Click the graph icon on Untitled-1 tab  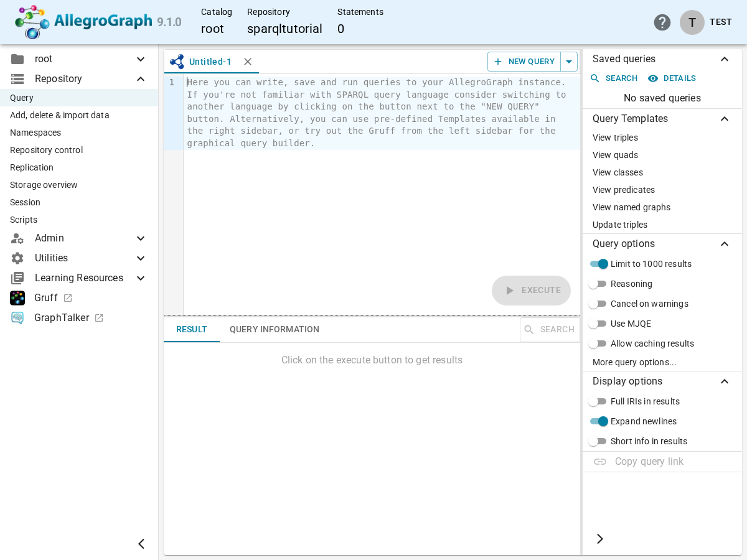[x=177, y=62]
